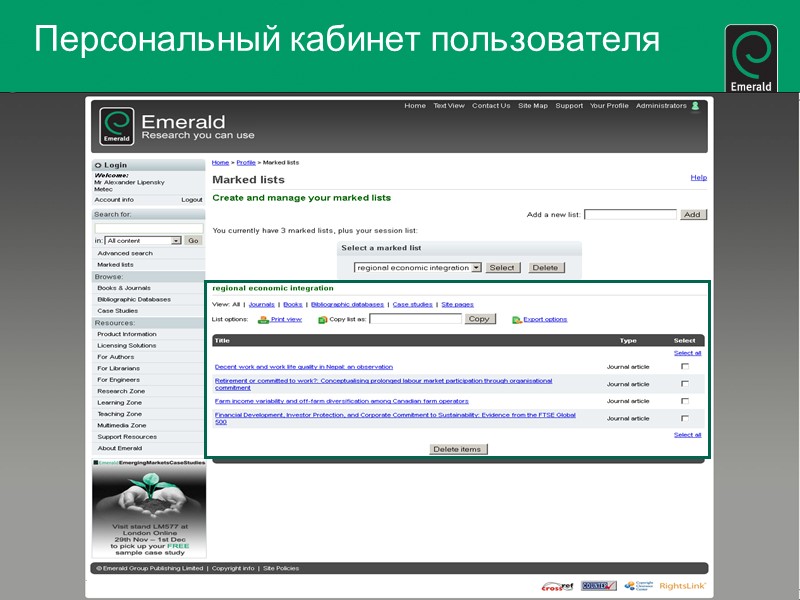Switch to the Journals view
Screen dimensions: 800x600
(262, 304)
